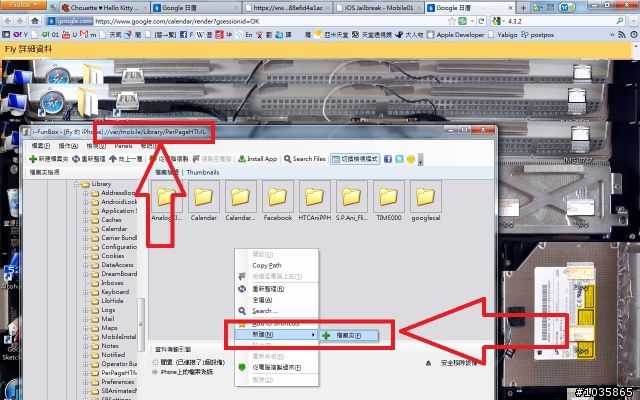
Task: Open the 操作(A) menu in i-FunBox
Action: coord(68,146)
